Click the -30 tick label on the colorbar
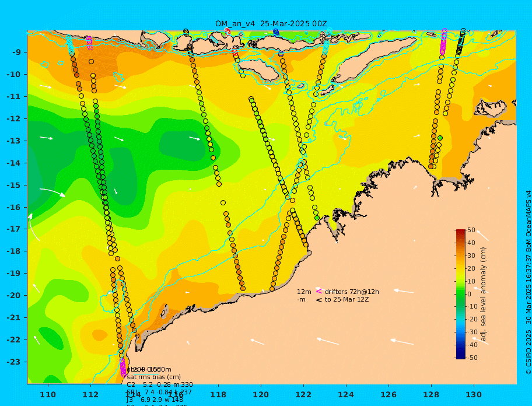This screenshot has width=532, height=406. pyautogui.click(x=473, y=332)
